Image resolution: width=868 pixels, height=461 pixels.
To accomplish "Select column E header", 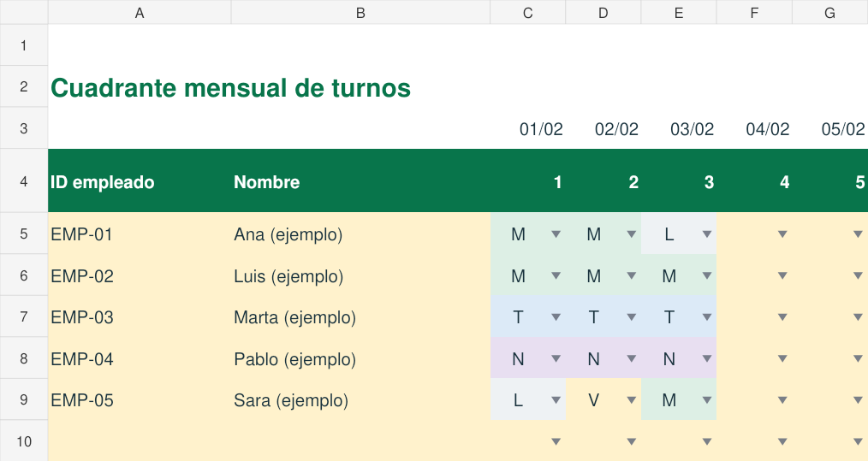I will click(679, 12).
